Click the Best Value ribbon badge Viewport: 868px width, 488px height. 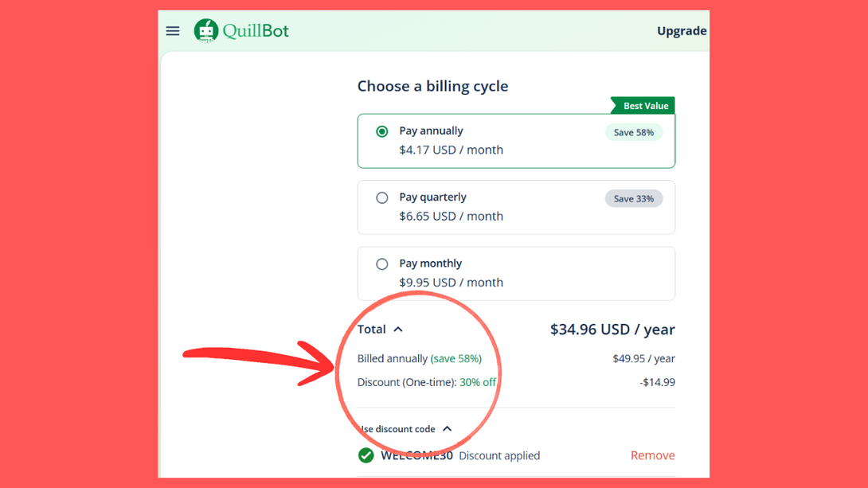[642, 105]
